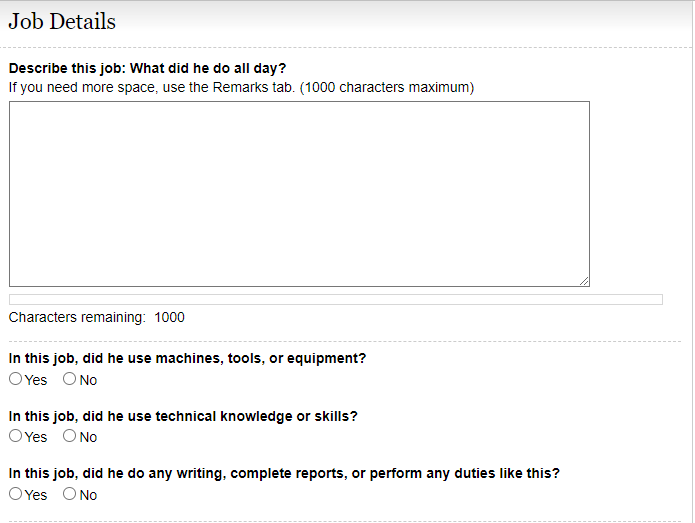Click 'Yes' label text under machines question
This screenshot has width=695, height=523.
point(36,380)
